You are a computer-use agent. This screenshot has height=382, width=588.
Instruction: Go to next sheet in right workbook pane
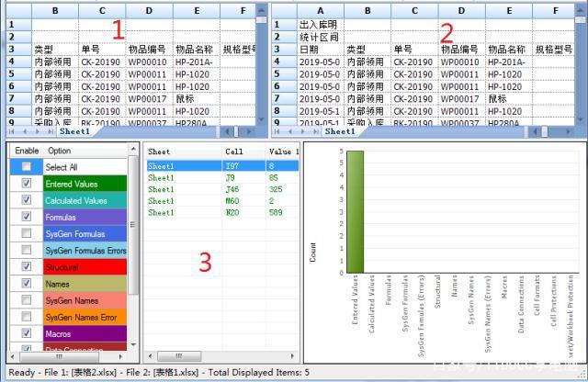click(x=302, y=131)
